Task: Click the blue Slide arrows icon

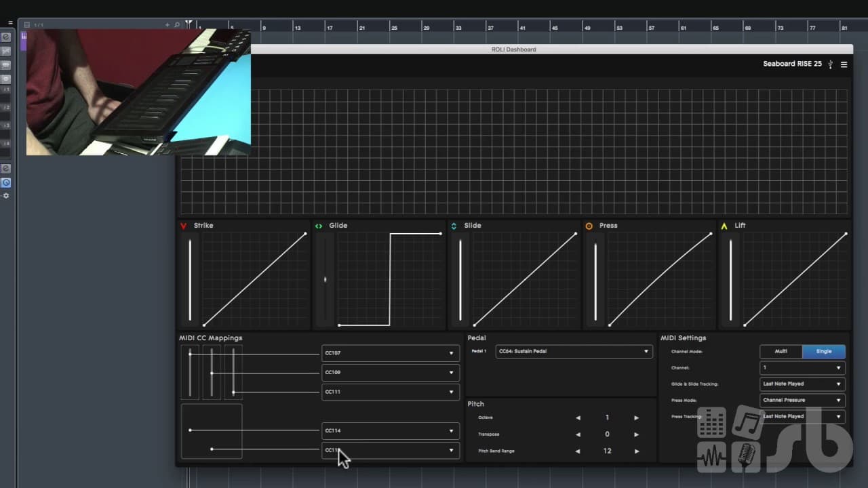Action: 454,226
